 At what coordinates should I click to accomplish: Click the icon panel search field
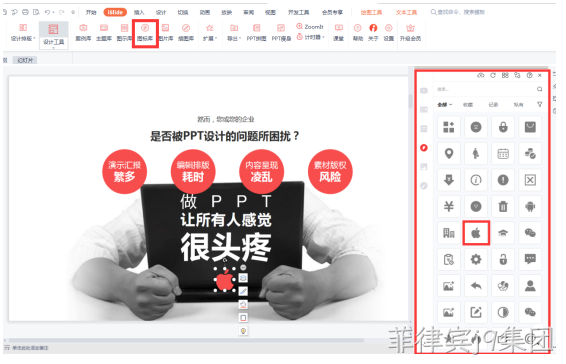[486, 89]
